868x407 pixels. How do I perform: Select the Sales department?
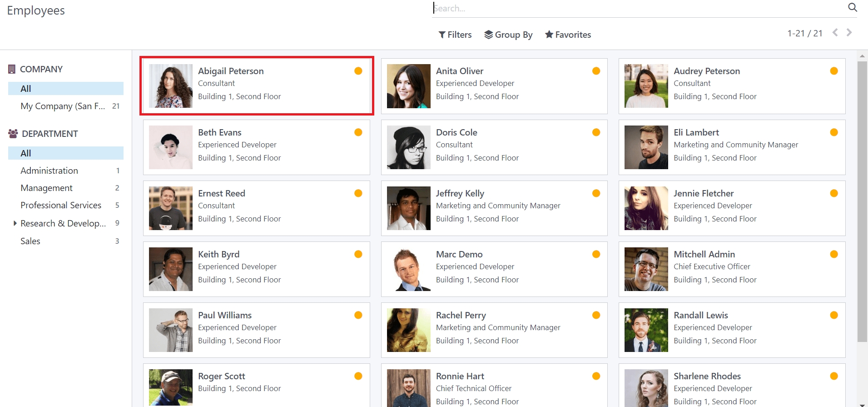(x=30, y=241)
